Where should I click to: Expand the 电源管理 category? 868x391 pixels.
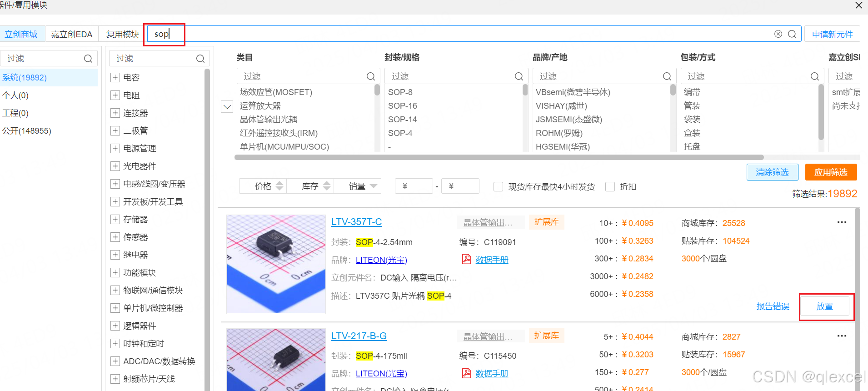pos(115,148)
